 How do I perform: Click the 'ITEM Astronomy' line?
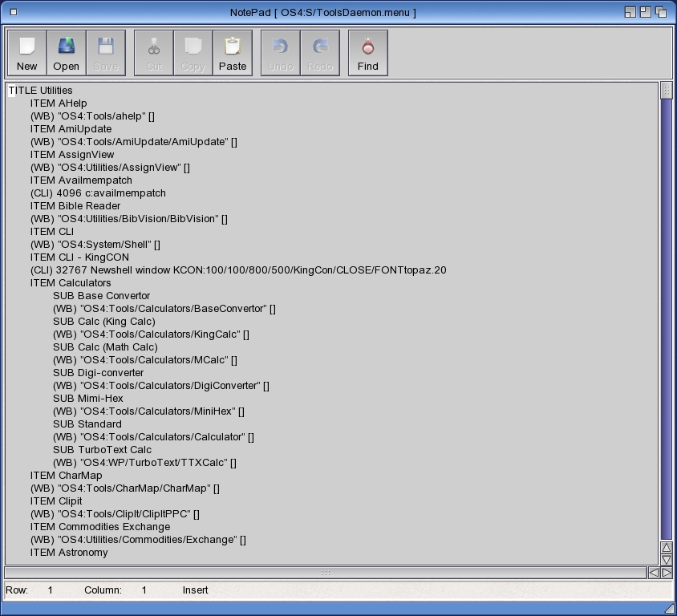click(x=69, y=553)
